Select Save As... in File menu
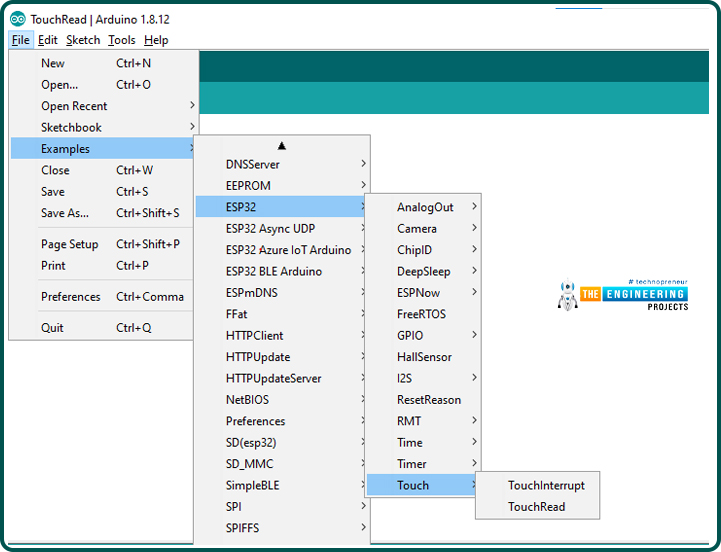 coord(65,213)
